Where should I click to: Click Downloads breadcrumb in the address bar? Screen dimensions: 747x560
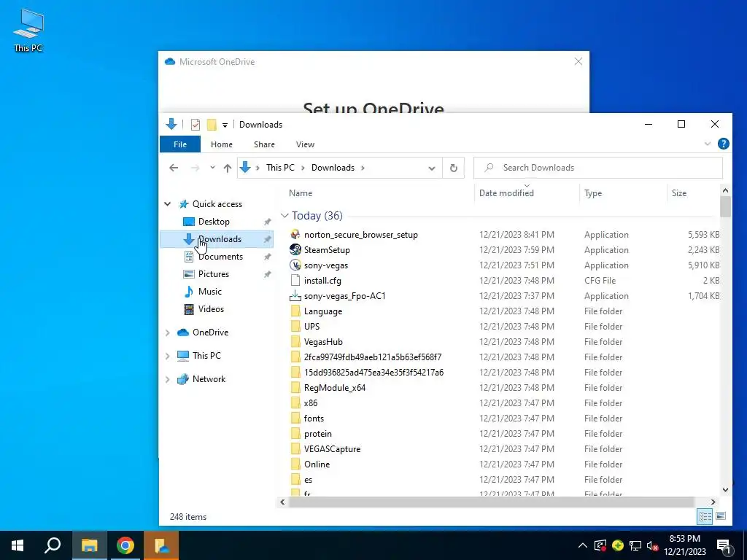coord(333,168)
